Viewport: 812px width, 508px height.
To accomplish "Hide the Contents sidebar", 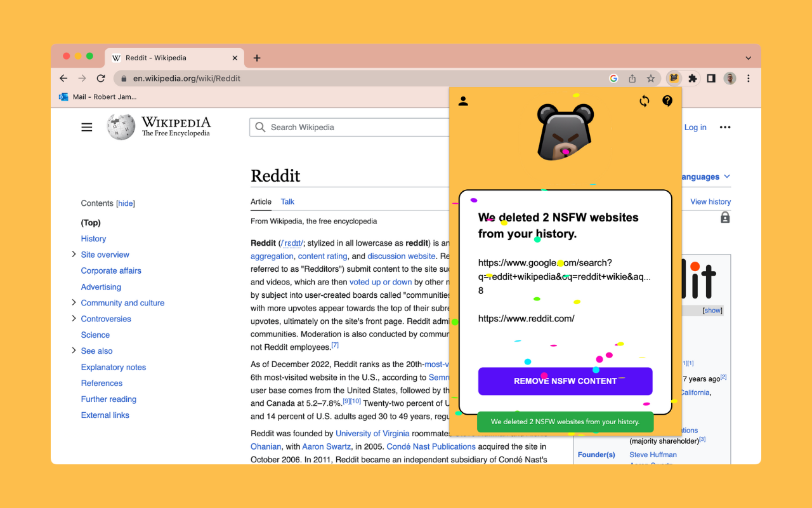I will [x=126, y=204].
